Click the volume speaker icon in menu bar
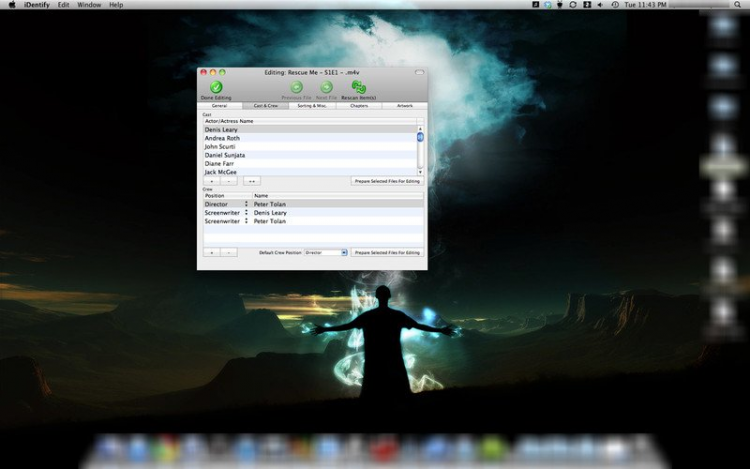This screenshot has width=750, height=469. click(600, 5)
